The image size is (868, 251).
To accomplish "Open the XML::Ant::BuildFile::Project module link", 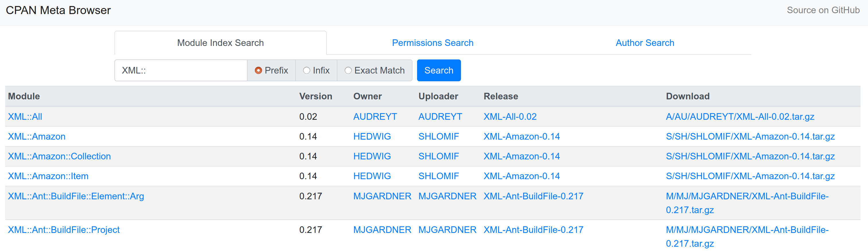I will point(64,230).
